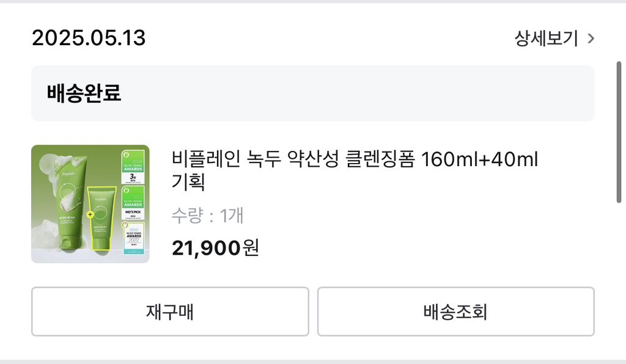This screenshot has width=626, height=364.
Task: Click the chevron arrow beside 상세보기
Action: (591, 38)
